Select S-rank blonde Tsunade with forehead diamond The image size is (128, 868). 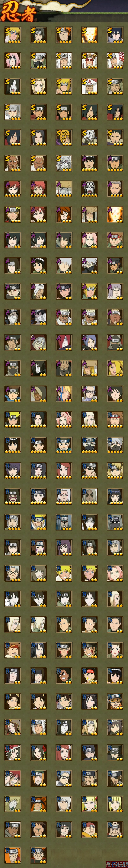(38, 86)
